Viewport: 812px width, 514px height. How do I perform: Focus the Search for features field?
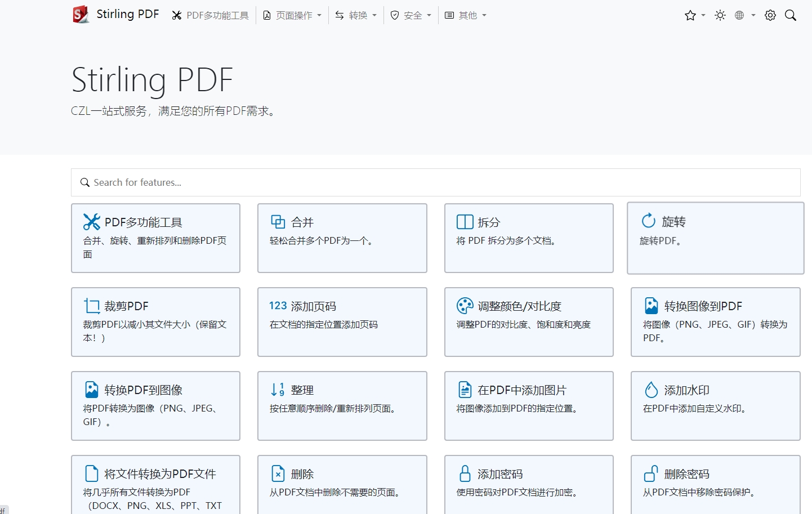(x=436, y=182)
